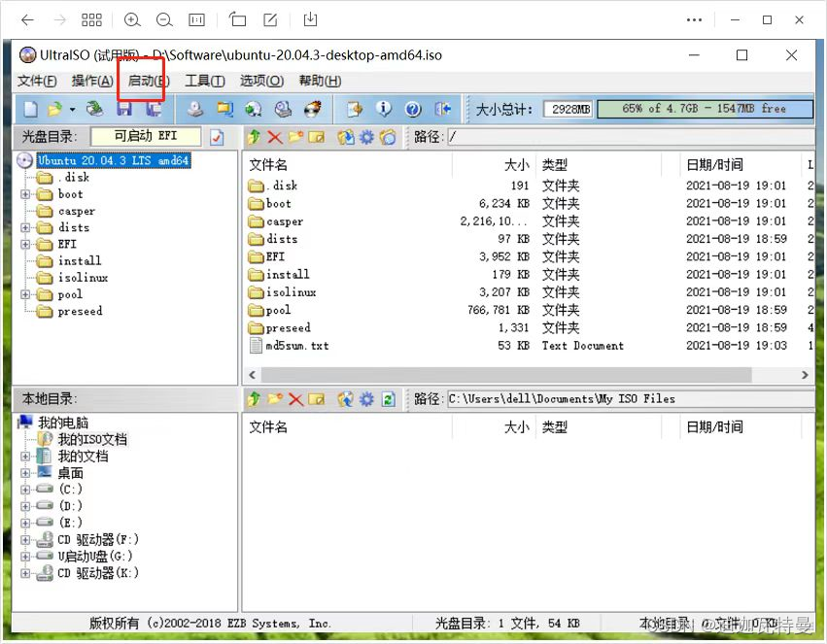827x644 pixels.
Task: Click the 日期/时间 column header in disc file list
Action: tap(714, 165)
